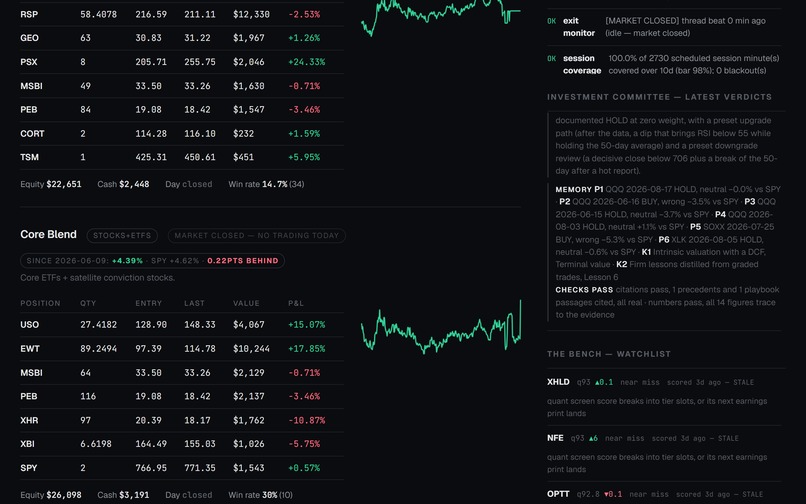Open the Core Blend sparkline chart
Screen dimensions: 806x504
tap(441, 327)
